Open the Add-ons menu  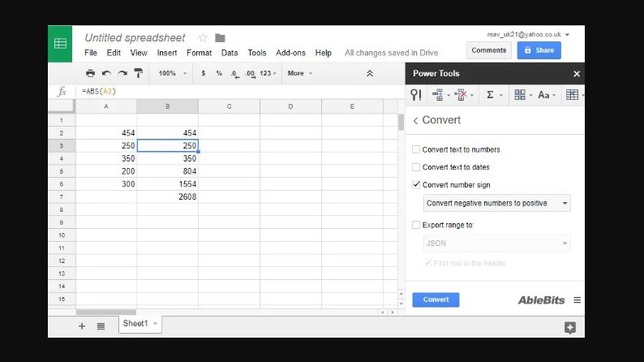point(290,53)
